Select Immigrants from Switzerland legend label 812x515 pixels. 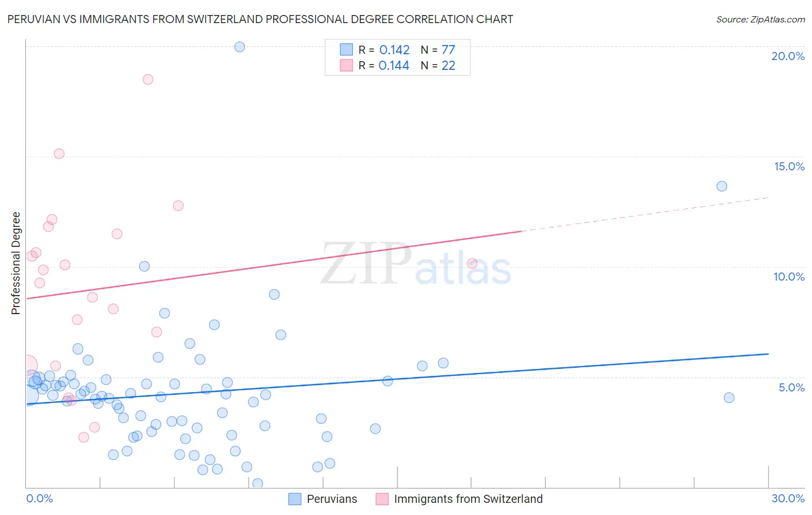468,499
